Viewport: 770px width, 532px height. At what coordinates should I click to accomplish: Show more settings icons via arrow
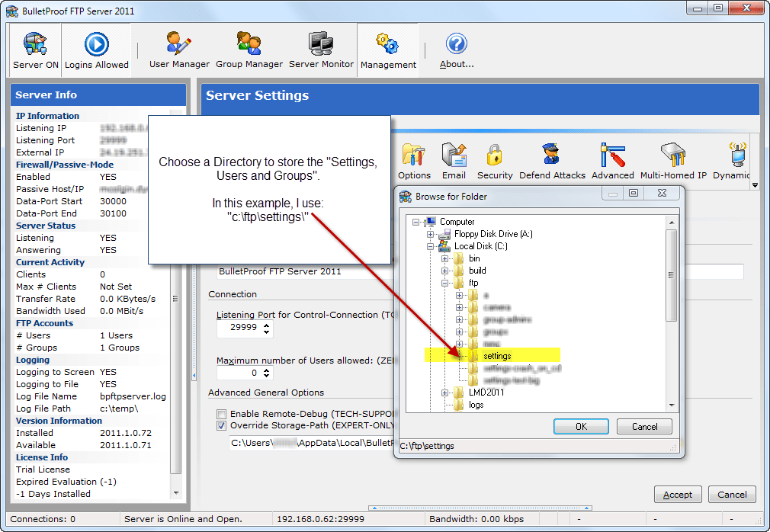pos(755,185)
